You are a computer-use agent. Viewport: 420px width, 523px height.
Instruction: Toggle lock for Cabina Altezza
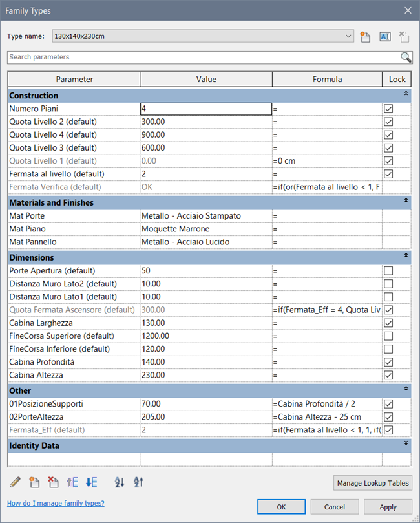click(388, 375)
